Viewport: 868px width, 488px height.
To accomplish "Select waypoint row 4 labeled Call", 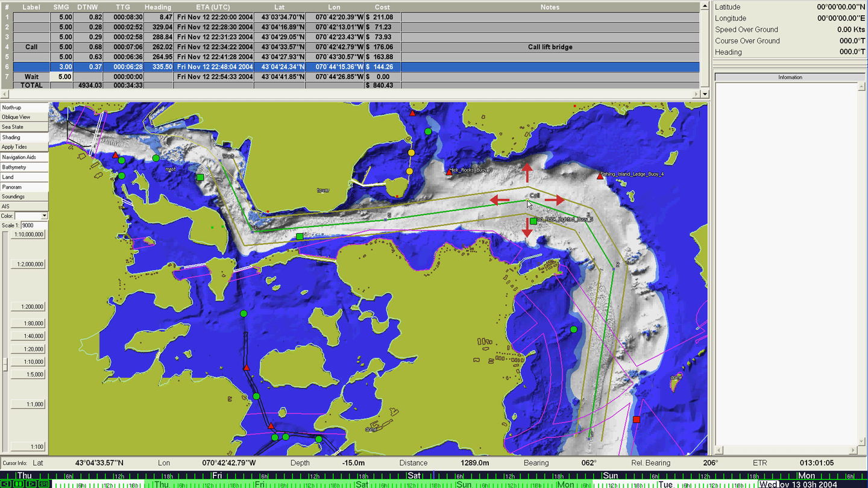I will click(x=31, y=47).
